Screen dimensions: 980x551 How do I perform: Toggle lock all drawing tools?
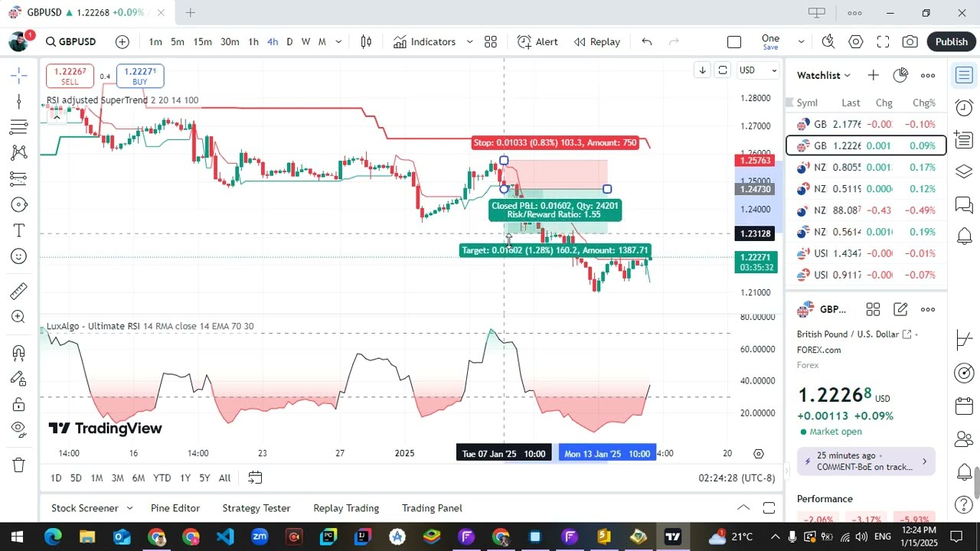pos(19,404)
